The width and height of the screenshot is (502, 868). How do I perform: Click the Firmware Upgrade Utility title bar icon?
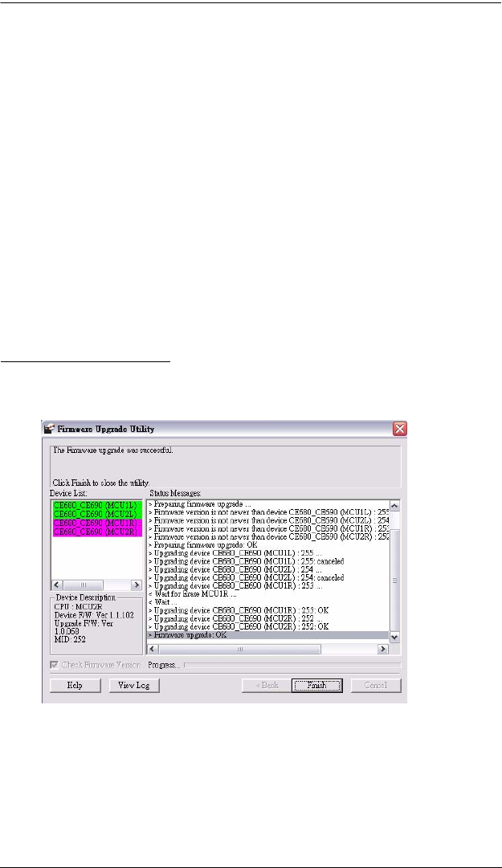point(49,429)
